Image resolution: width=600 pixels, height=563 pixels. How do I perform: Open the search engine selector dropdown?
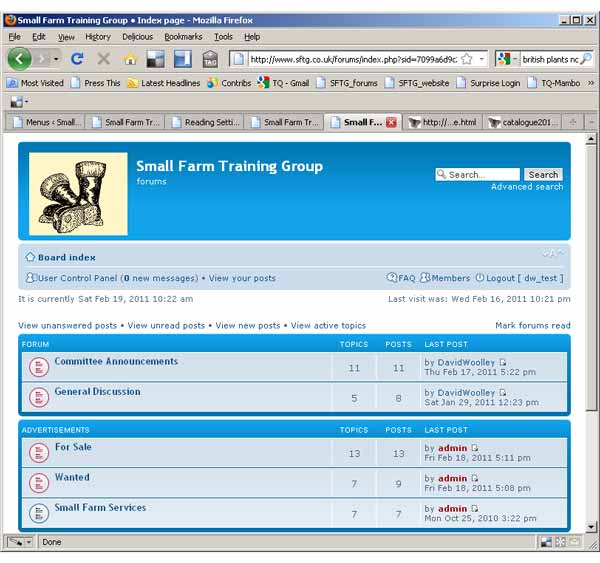tap(507, 59)
